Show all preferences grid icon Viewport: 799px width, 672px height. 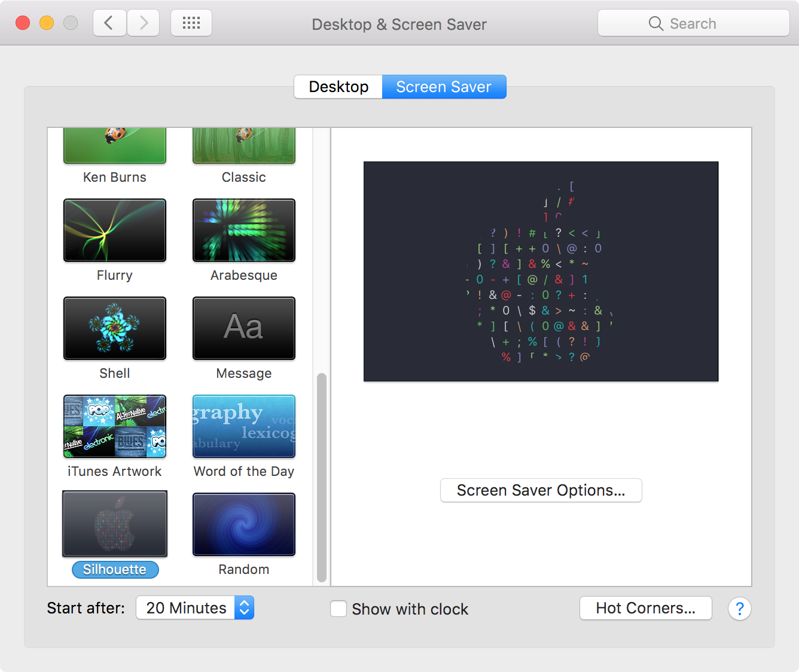pyautogui.click(x=191, y=23)
